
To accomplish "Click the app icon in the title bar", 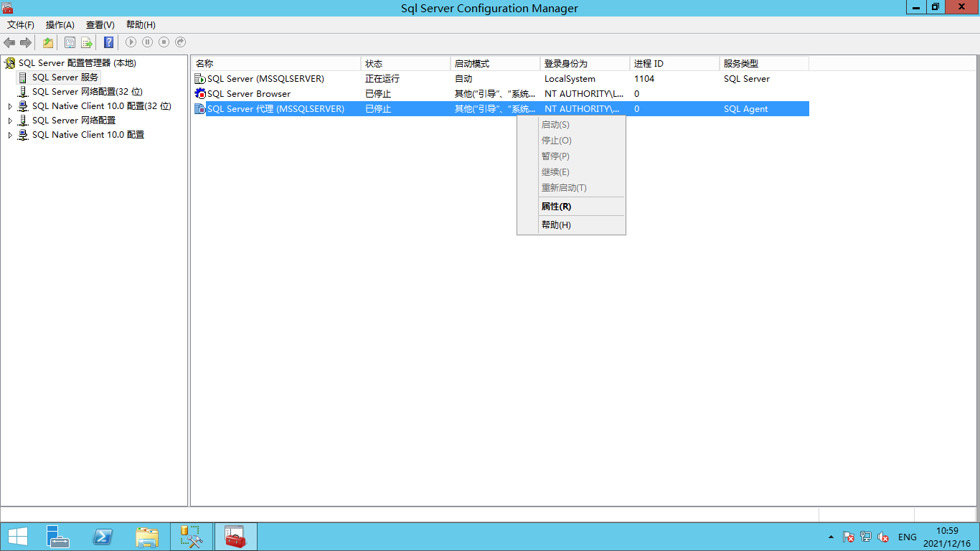I will point(7,8).
